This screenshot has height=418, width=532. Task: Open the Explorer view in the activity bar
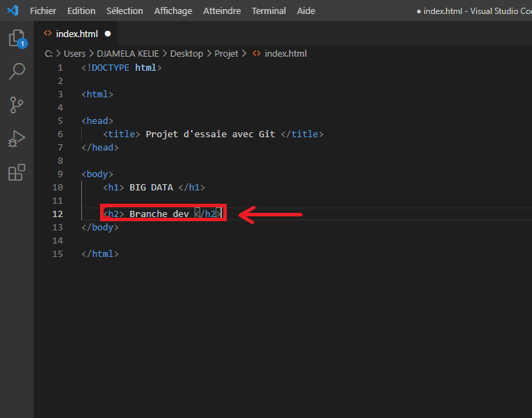click(16, 39)
